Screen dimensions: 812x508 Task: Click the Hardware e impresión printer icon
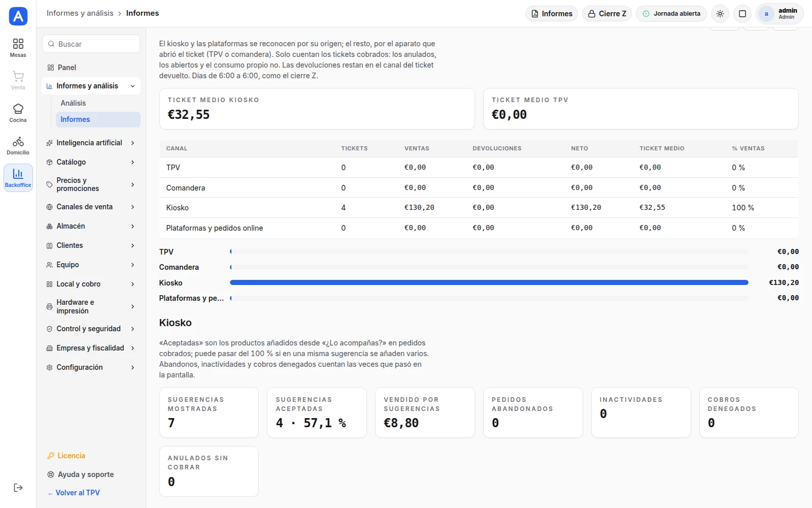pos(49,306)
